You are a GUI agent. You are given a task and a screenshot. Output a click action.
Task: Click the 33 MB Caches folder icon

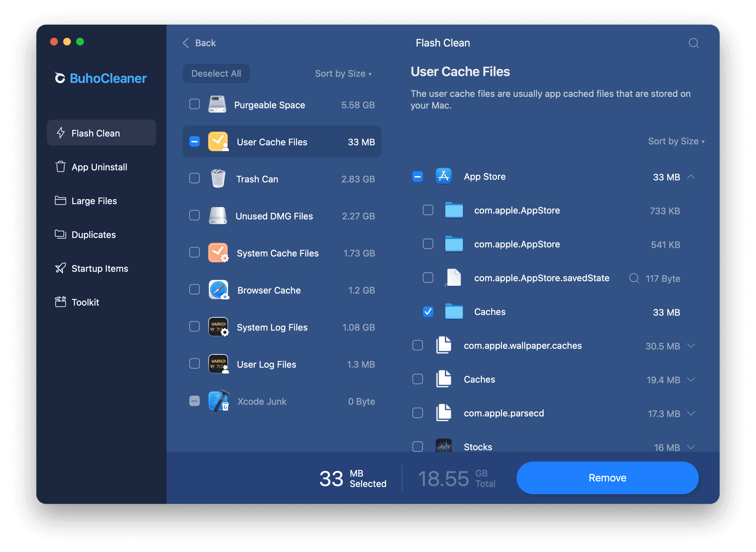tap(454, 312)
